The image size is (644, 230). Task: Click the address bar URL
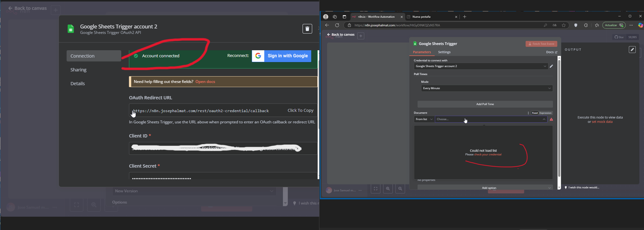(x=397, y=25)
